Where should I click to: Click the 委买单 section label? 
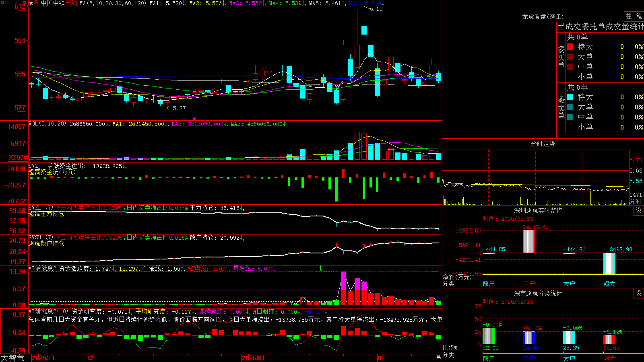561,57
